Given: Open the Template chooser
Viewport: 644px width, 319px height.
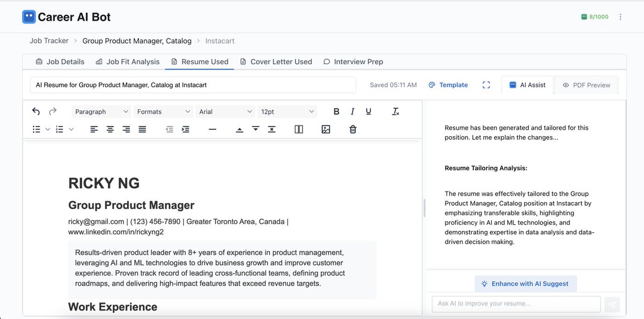Looking at the screenshot, I should coord(448,85).
